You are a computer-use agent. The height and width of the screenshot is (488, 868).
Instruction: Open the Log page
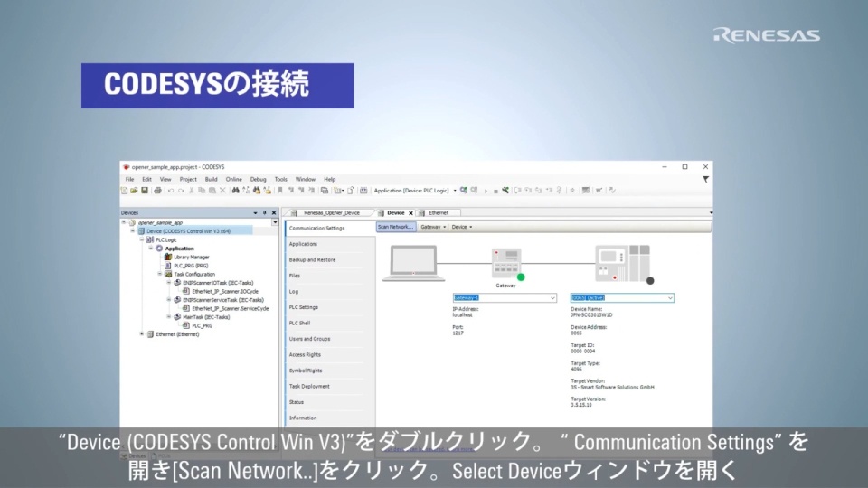293,292
